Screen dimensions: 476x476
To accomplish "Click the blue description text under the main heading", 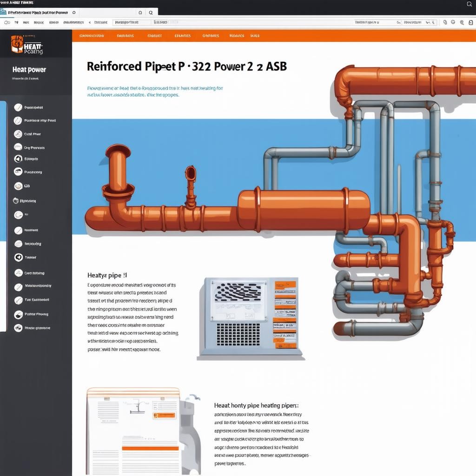I will 154,91.
